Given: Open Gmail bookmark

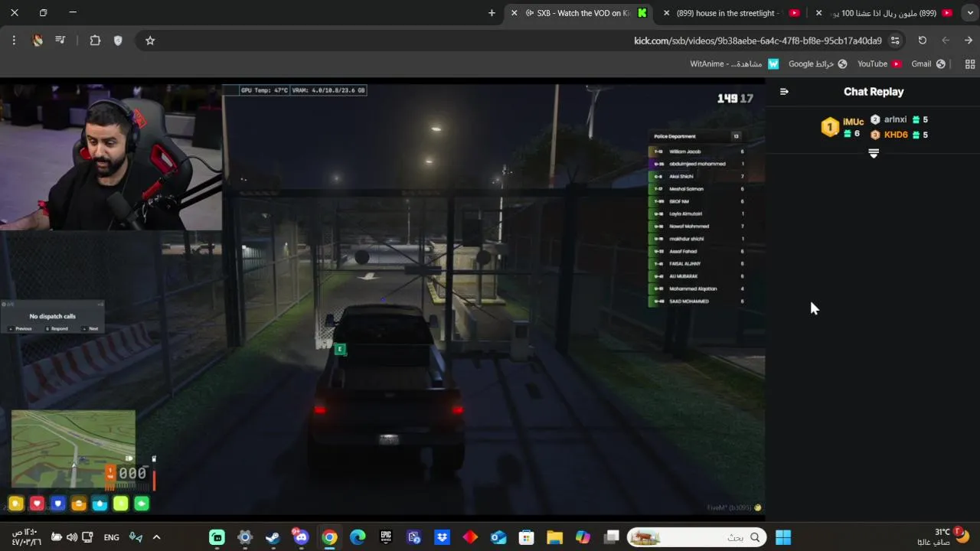Looking at the screenshot, I should pos(928,64).
